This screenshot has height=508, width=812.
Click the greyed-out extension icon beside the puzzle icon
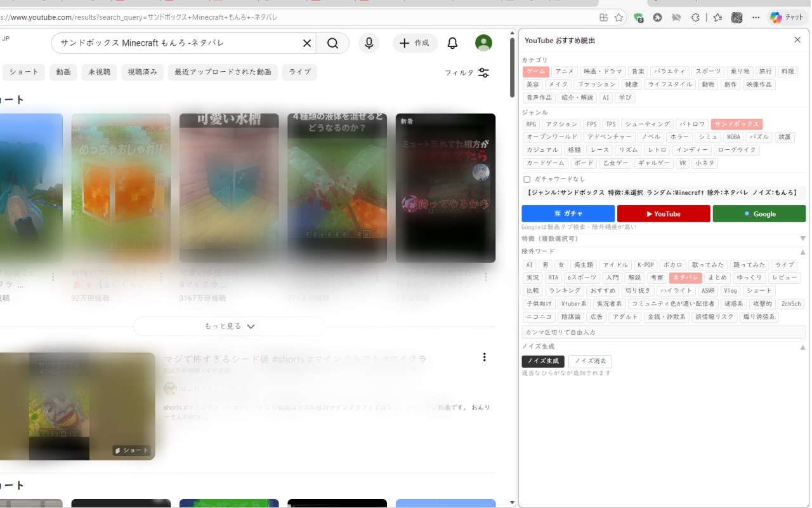click(x=676, y=18)
